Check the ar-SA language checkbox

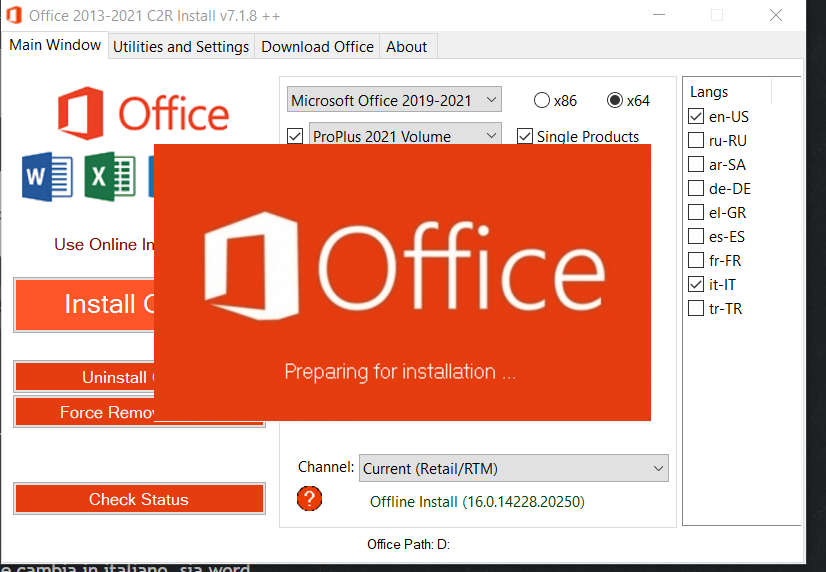(696, 164)
